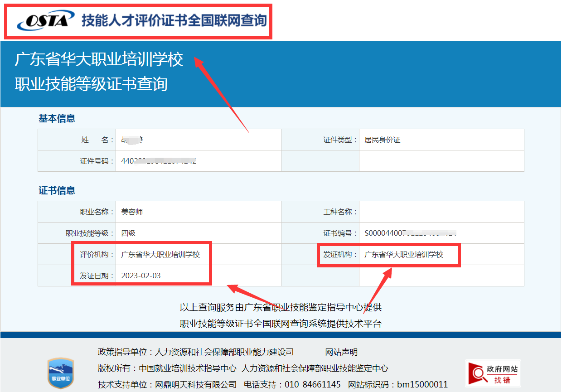The width and height of the screenshot is (562, 392).
Task: Click the 事业单位 shield emblem
Action: pyautogui.click(x=60, y=373)
